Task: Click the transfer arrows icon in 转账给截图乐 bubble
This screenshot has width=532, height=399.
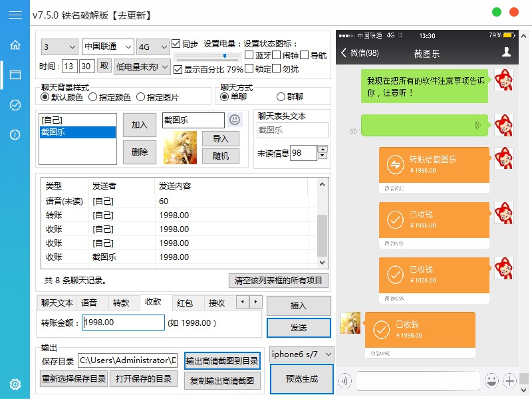Action: point(395,164)
